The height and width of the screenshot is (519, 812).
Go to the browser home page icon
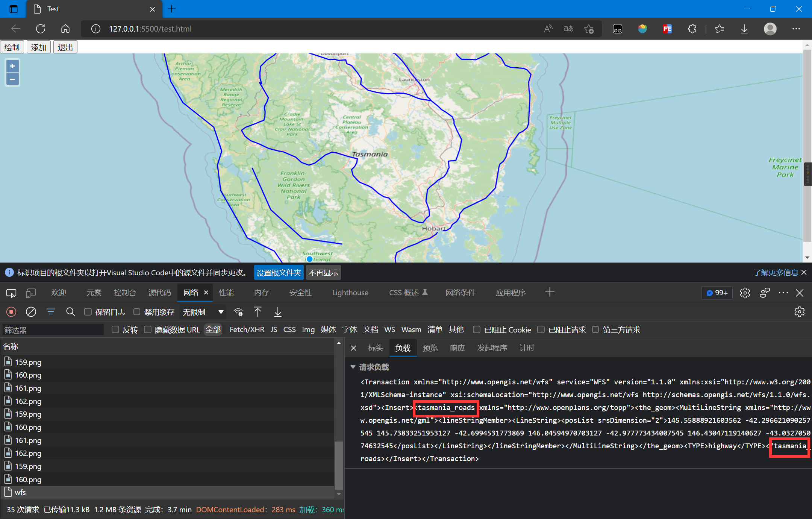[65, 29]
